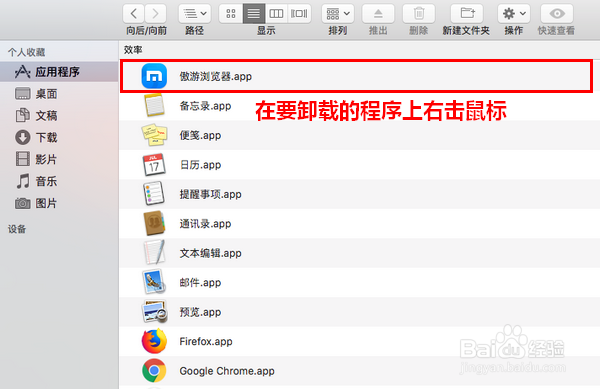Select the 便笺 Stickies app icon

pos(154,135)
